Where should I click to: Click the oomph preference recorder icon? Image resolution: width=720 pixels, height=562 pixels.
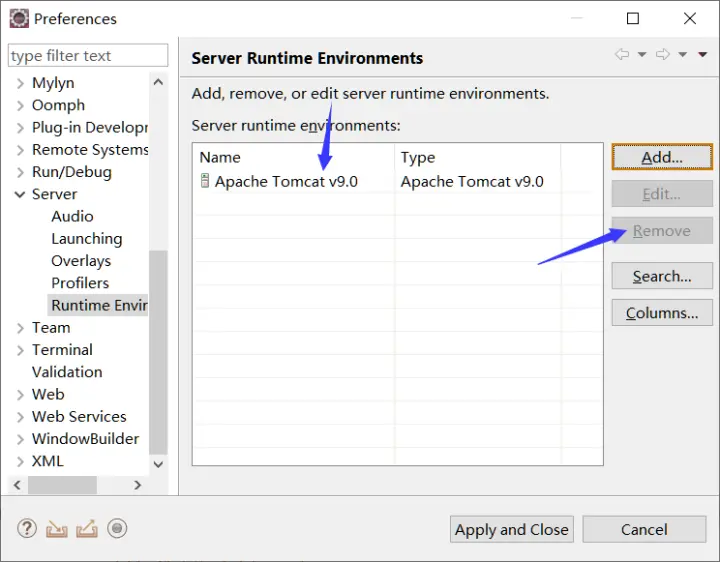117,529
